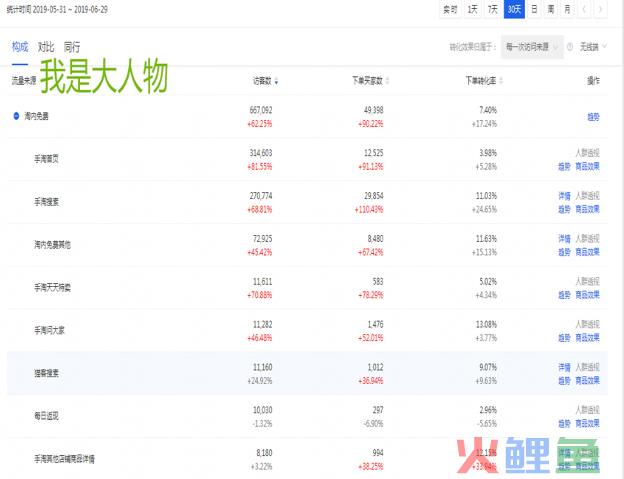The image size is (624, 479).
Task: Select the 手淘问大家 row label
Action: [x=49, y=331]
